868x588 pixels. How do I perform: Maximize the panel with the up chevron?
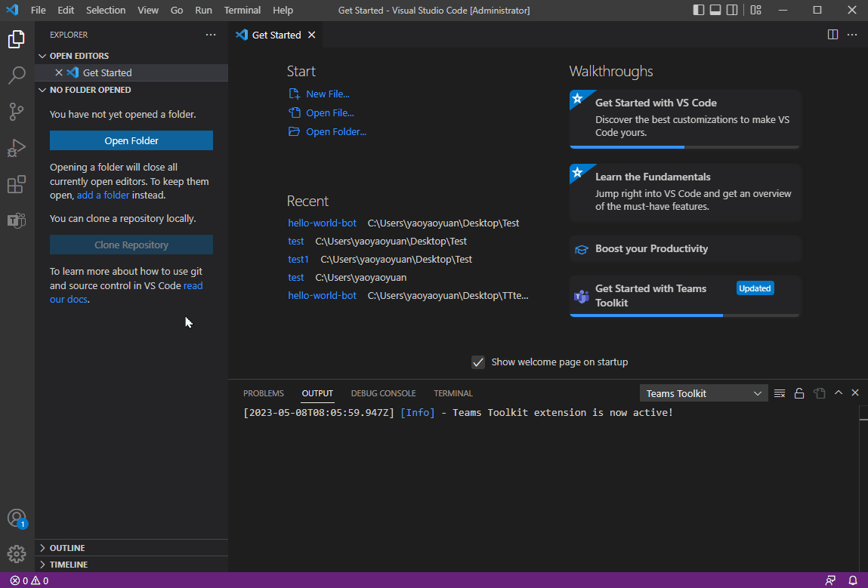839,393
